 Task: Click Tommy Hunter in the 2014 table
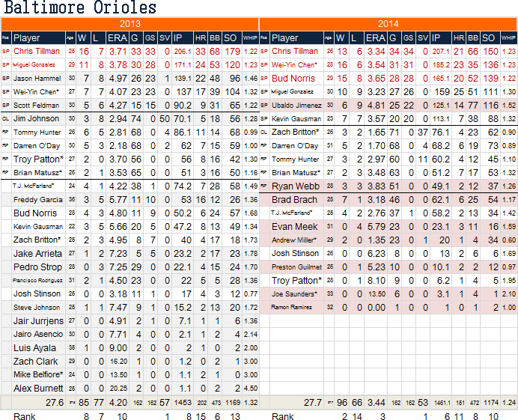295,159
